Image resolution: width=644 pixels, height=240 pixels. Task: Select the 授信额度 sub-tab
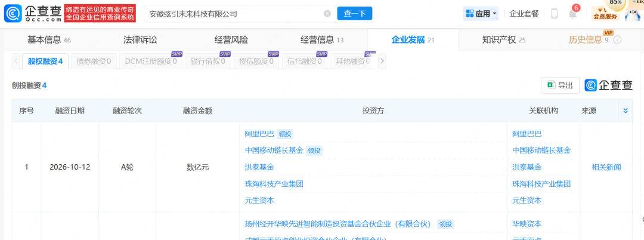click(256, 61)
